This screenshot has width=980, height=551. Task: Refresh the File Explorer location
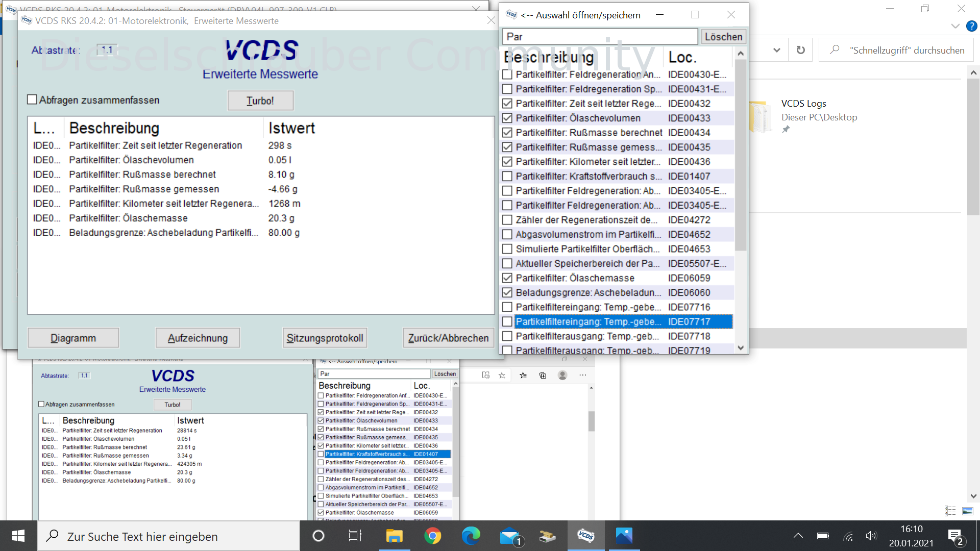(x=800, y=50)
